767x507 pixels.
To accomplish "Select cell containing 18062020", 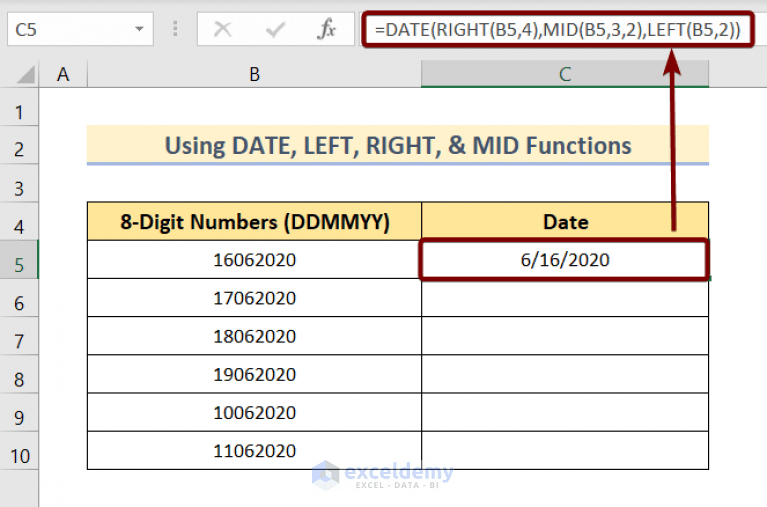I will [254, 336].
